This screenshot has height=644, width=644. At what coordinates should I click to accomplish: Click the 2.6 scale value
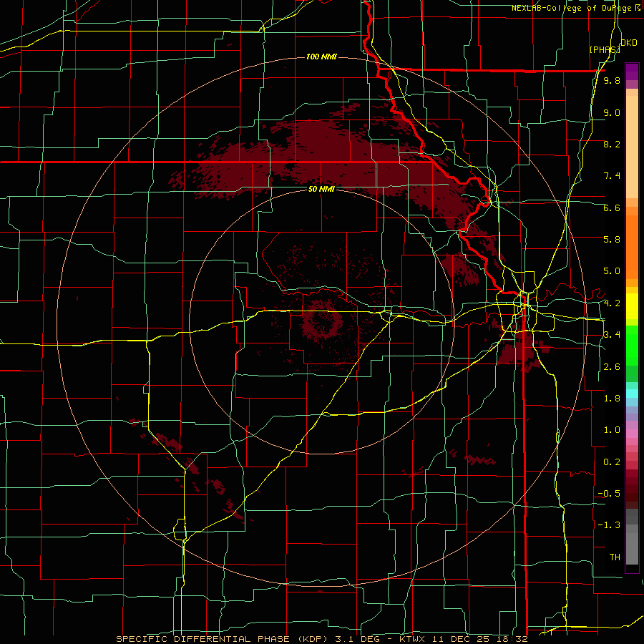[612, 367]
